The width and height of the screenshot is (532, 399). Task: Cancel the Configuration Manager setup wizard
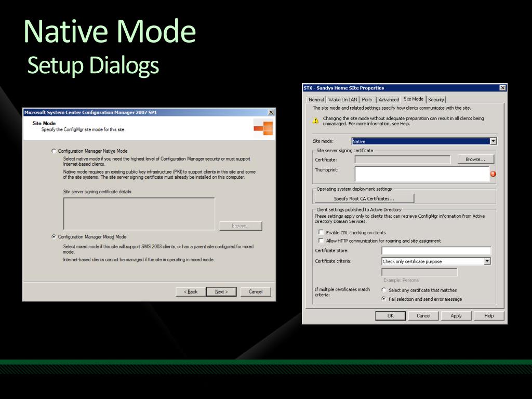[256, 292]
